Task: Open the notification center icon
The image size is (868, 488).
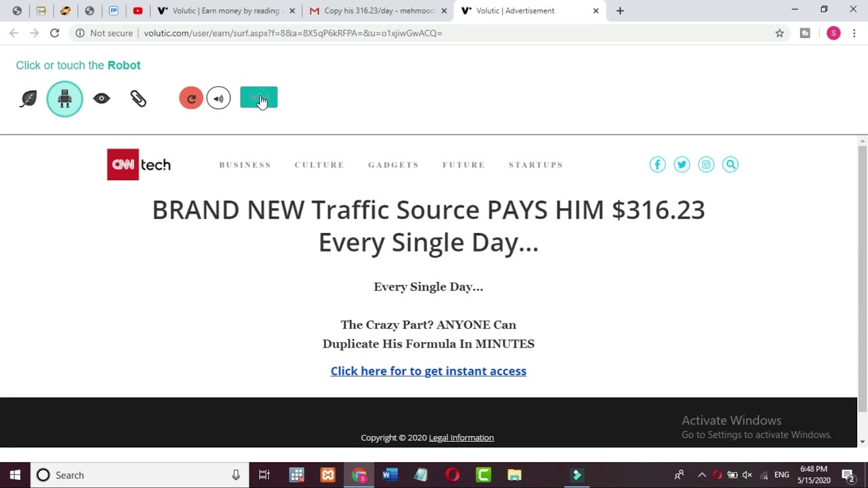Action: pos(848,475)
